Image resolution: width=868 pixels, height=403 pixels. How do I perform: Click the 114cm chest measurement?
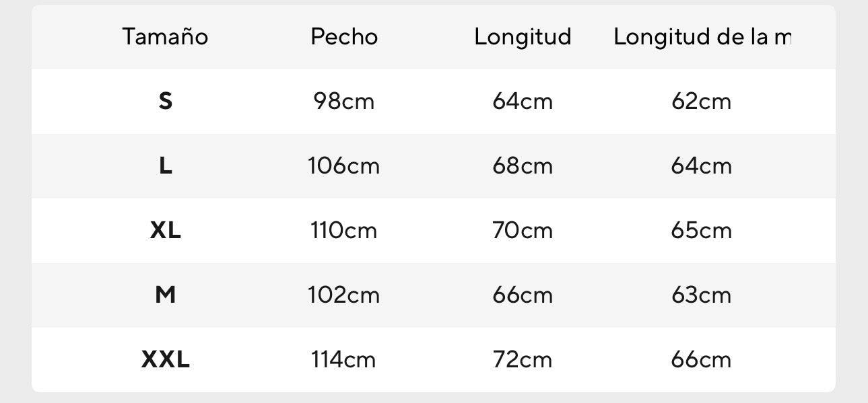coord(343,360)
